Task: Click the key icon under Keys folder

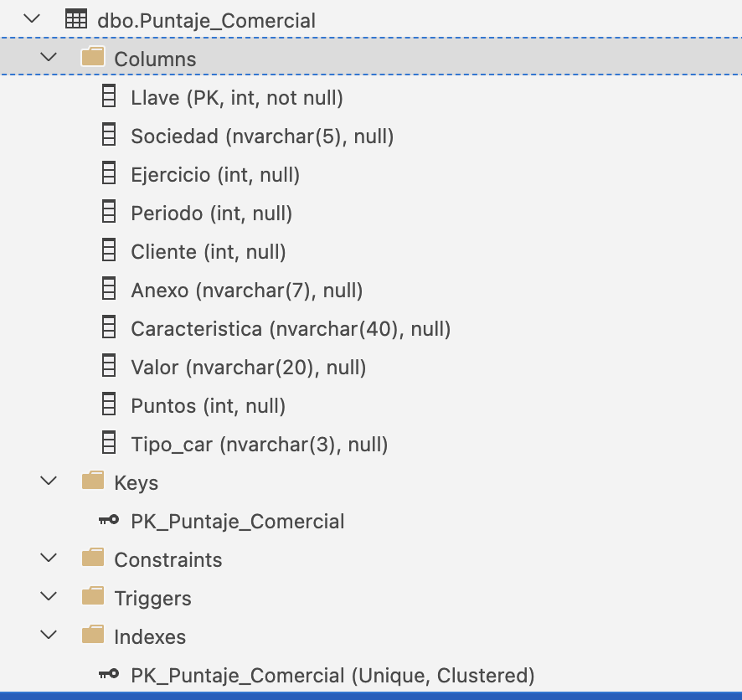Action: (109, 520)
